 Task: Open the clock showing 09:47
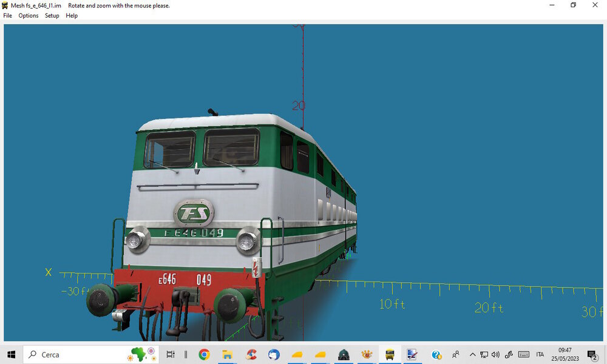[x=565, y=354]
